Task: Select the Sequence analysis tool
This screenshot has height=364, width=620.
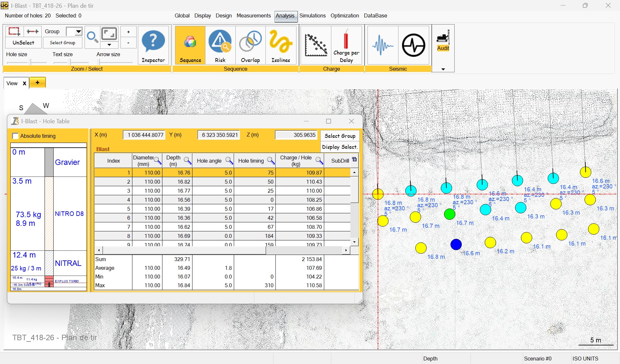Action: (190, 45)
